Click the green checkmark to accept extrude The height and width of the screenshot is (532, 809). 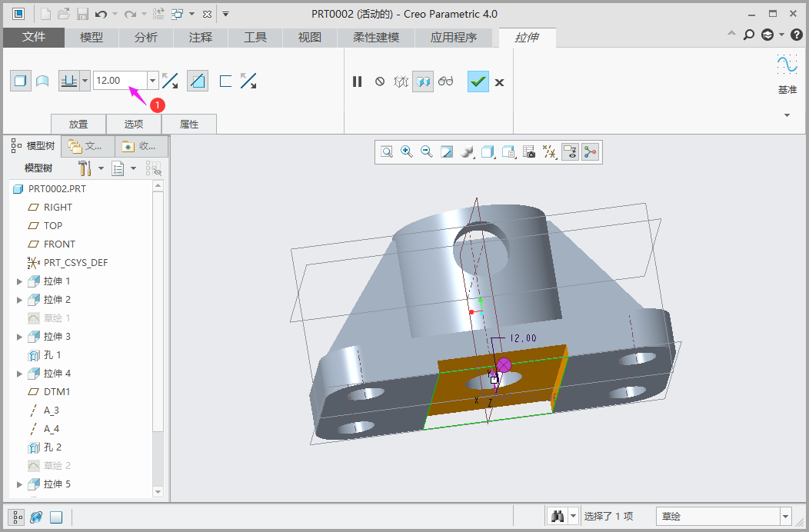pos(478,81)
